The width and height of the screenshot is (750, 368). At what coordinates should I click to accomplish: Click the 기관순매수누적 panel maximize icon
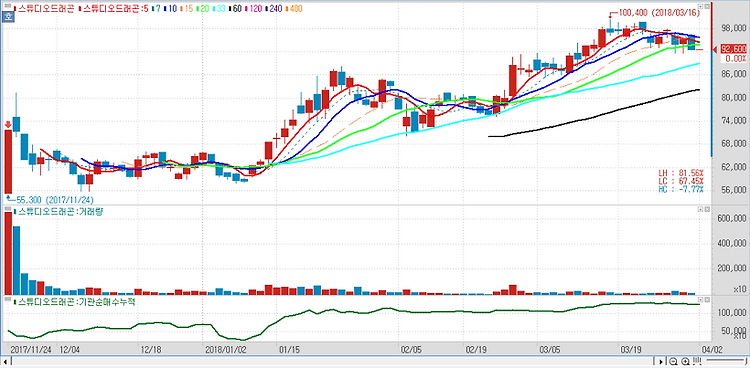click(706, 299)
